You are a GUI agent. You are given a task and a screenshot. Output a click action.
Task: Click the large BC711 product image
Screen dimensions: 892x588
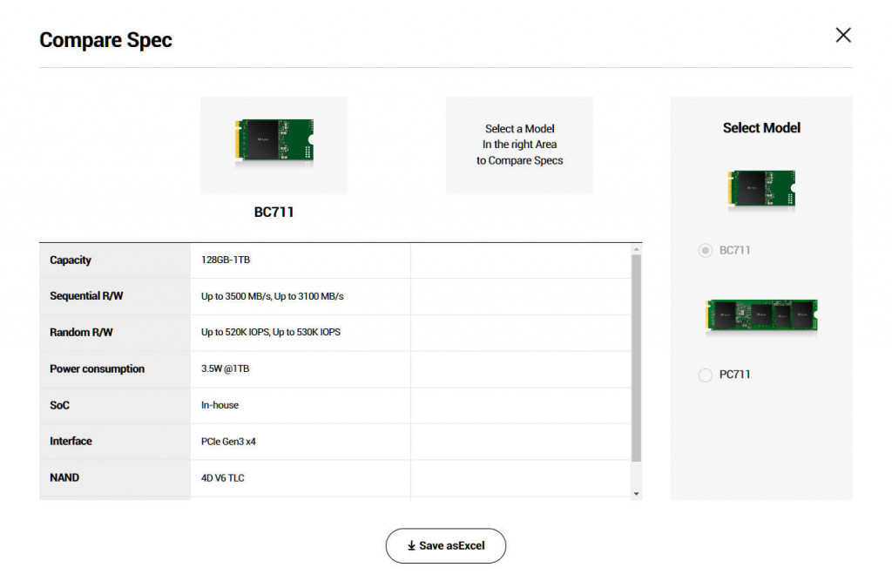(274, 145)
